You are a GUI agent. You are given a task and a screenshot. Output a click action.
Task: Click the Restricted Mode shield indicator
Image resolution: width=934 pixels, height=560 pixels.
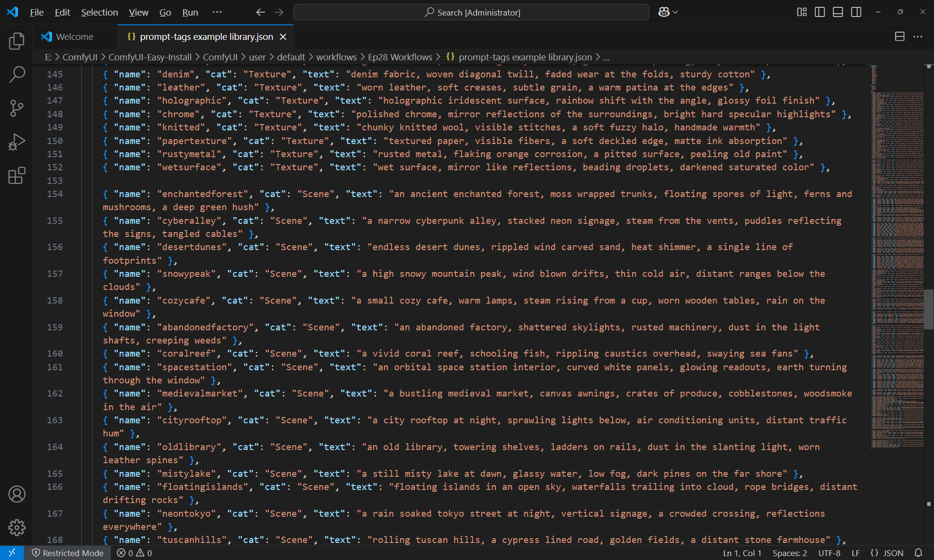68,553
